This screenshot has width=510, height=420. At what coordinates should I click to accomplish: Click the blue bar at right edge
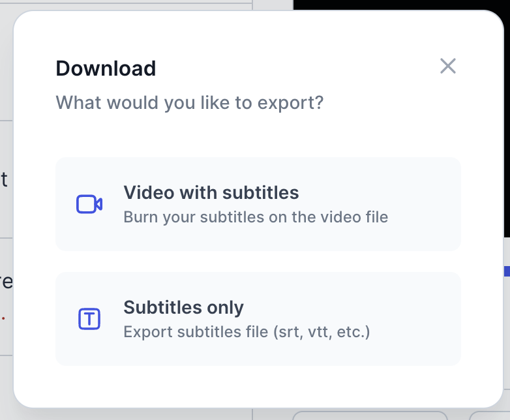(506, 270)
